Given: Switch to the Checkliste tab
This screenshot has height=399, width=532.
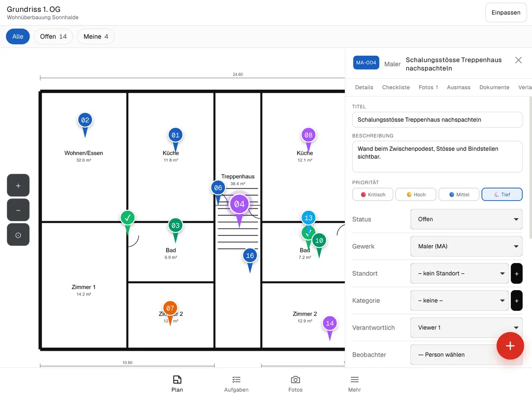Looking at the screenshot, I should point(396,87).
